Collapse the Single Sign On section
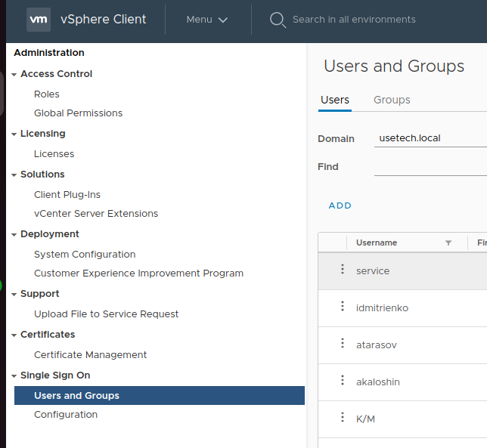487x448 pixels. [14, 376]
